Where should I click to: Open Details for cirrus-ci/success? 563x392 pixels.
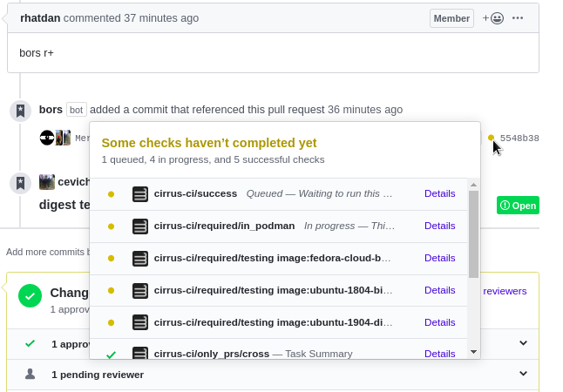[439, 193]
